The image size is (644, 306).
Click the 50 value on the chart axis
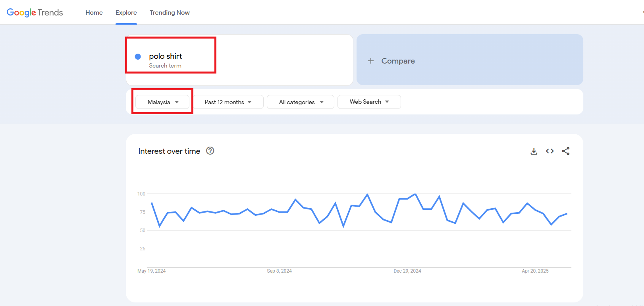click(143, 230)
